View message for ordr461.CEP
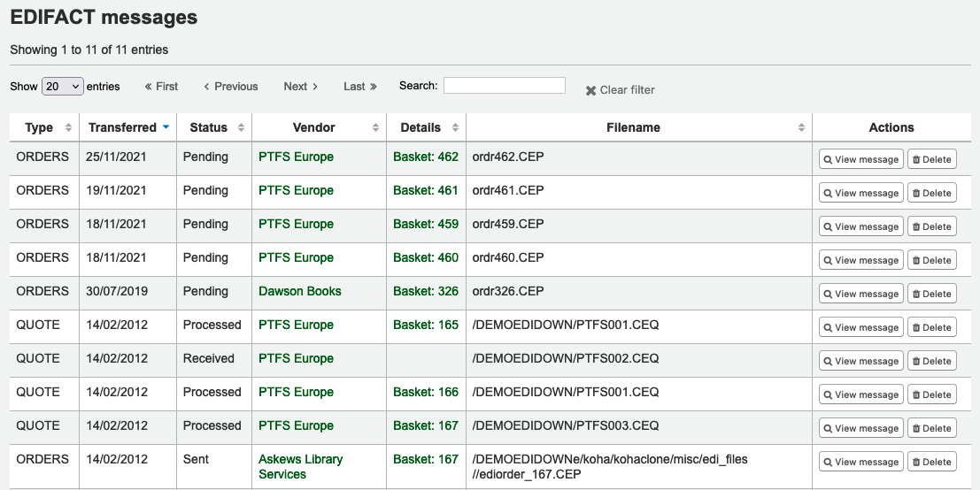Screen dimensions: 980x490 (860, 194)
